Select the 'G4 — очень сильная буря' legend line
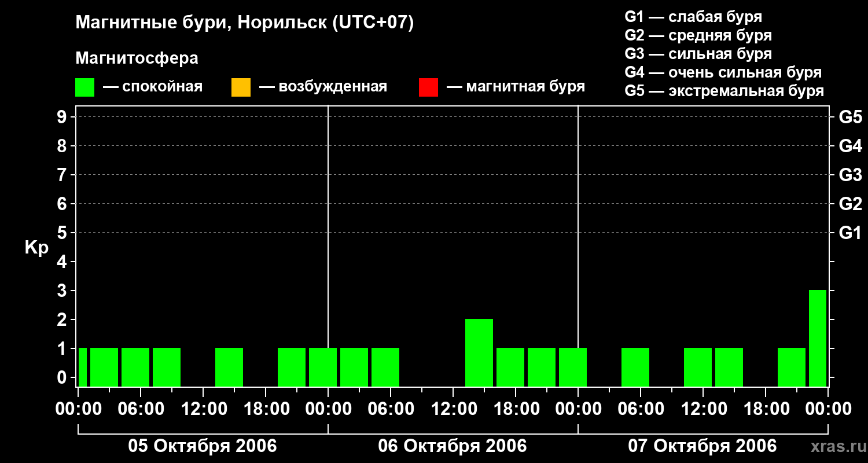This screenshot has height=463, width=868. point(723,72)
